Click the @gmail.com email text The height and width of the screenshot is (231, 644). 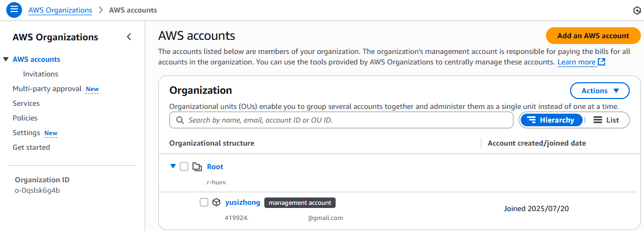(x=325, y=217)
